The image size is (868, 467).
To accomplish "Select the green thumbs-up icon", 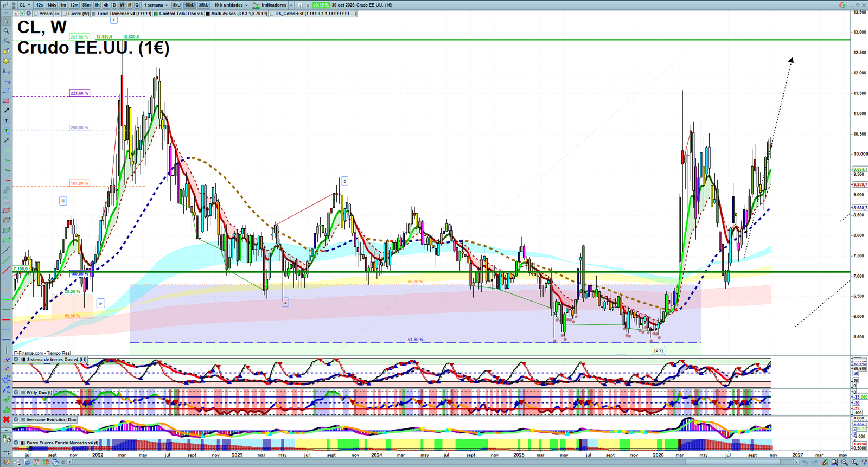I will [x=6, y=410].
